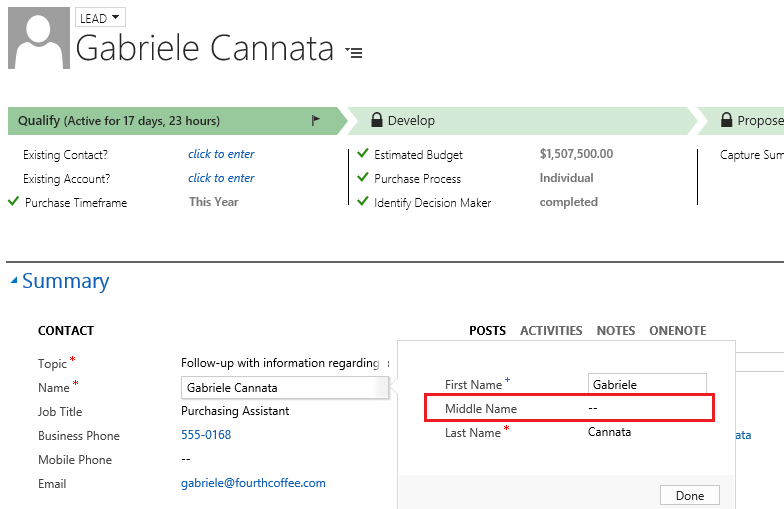Click the Done button in name flyout
This screenshot has height=509, width=784.
coord(690,496)
